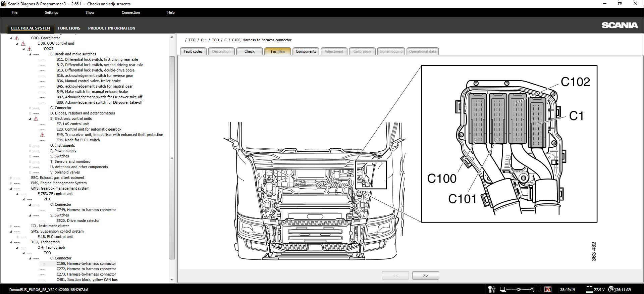Open the Settings menu

click(x=51, y=12)
